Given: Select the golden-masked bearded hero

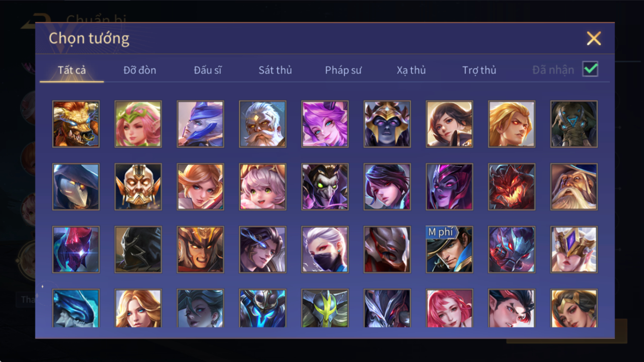Looking at the screenshot, I should tap(138, 187).
